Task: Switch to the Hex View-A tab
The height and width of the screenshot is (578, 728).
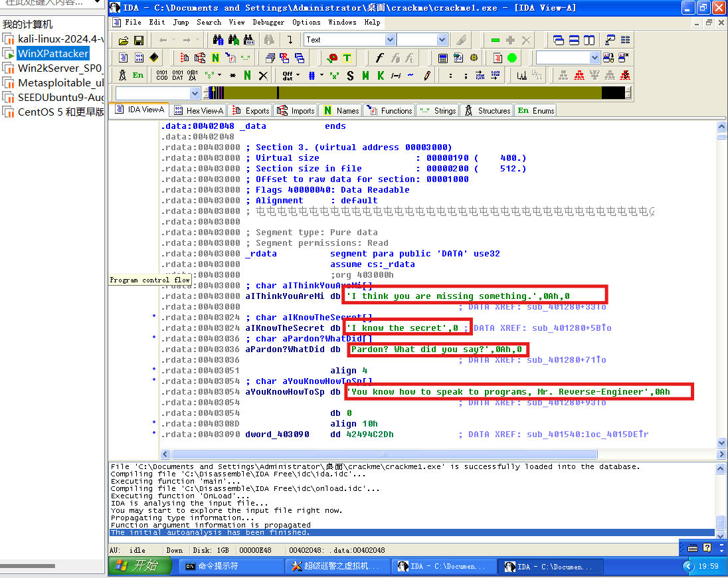Action: point(199,110)
